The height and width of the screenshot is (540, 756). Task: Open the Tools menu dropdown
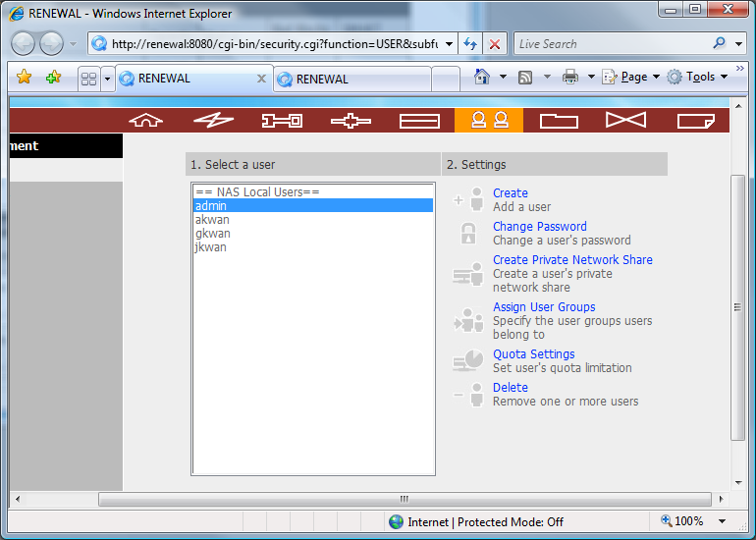[700, 77]
